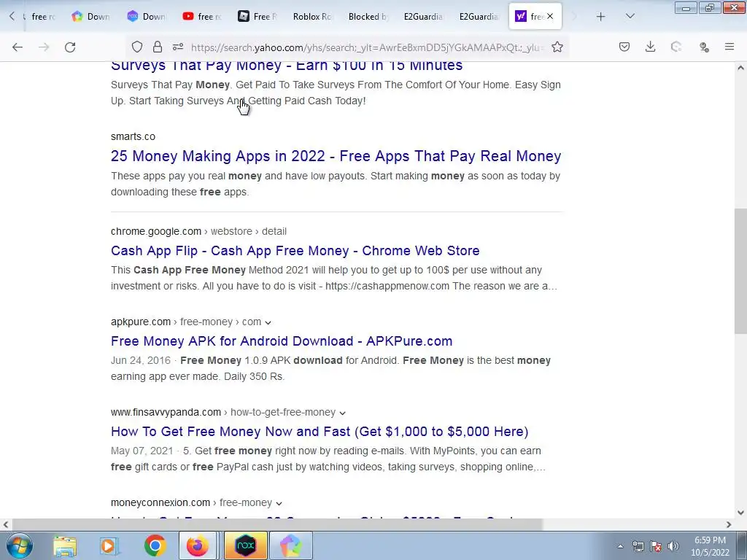Open Windows Explorer from taskbar

[65, 545]
